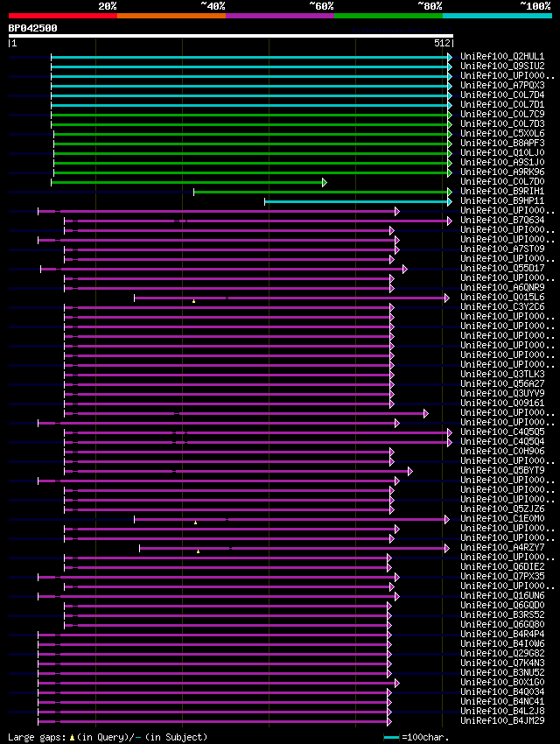
Task: Open the UniRef100_A9S1J0 hit
Action: click(x=502, y=162)
